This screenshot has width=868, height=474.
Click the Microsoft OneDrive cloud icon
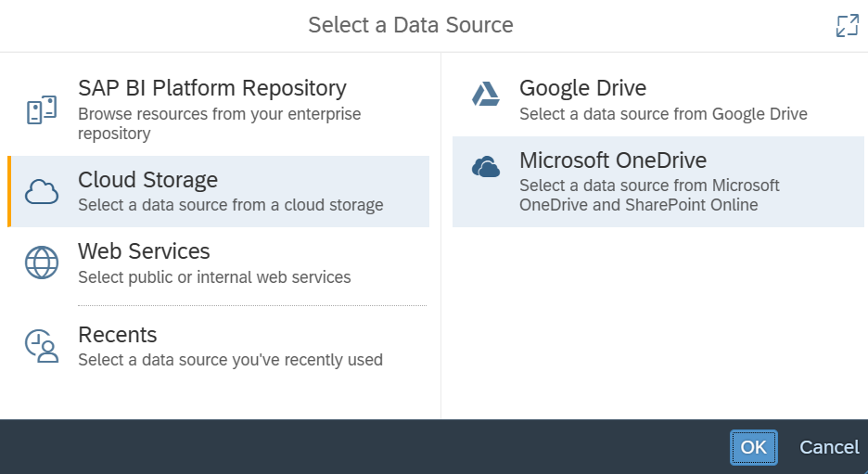486,167
